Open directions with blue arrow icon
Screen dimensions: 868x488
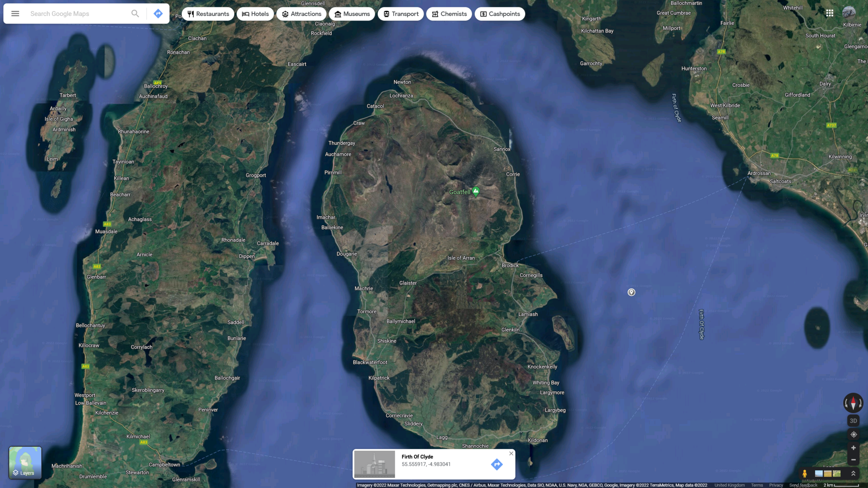tap(158, 13)
